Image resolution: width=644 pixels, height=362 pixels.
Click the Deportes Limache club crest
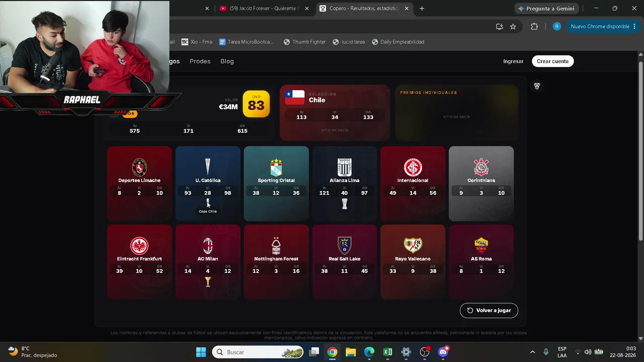pyautogui.click(x=139, y=167)
